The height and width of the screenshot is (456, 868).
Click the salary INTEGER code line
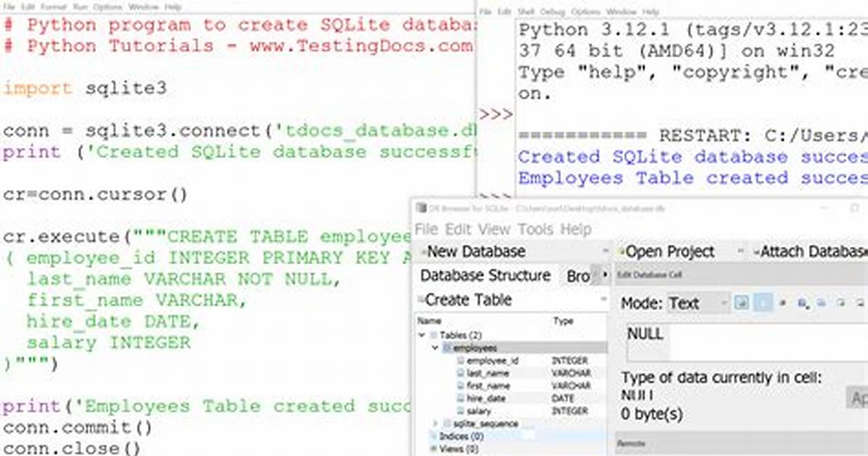[x=109, y=343]
